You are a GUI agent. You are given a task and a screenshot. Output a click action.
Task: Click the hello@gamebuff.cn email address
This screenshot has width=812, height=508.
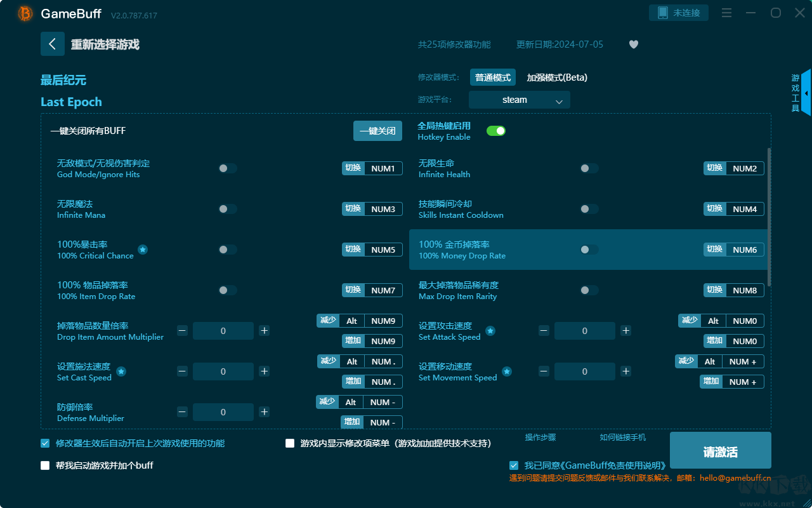[735, 478]
